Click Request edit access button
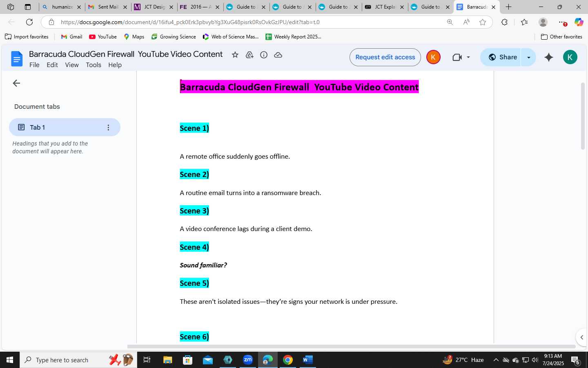The width and height of the screenshot is (588, 368). [x=385, y=57]
